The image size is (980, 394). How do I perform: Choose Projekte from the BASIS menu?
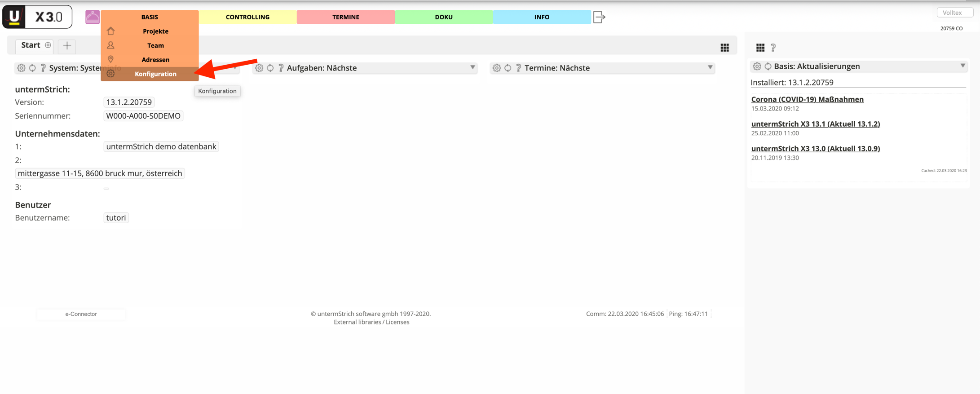click(x=155, y=31)
